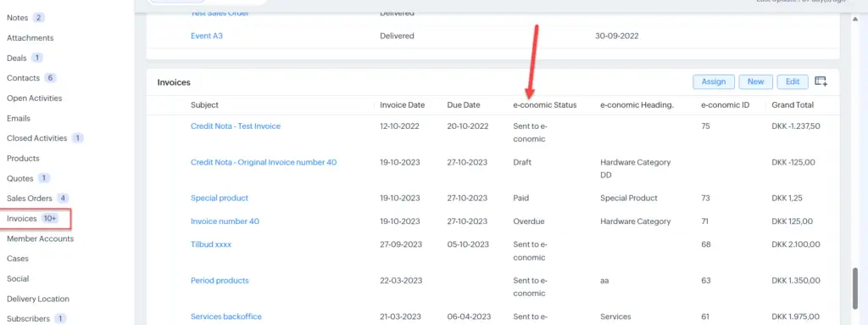Screen dimensions: 868x325
Task: Click the Subject column header
Action: [204, 105]
